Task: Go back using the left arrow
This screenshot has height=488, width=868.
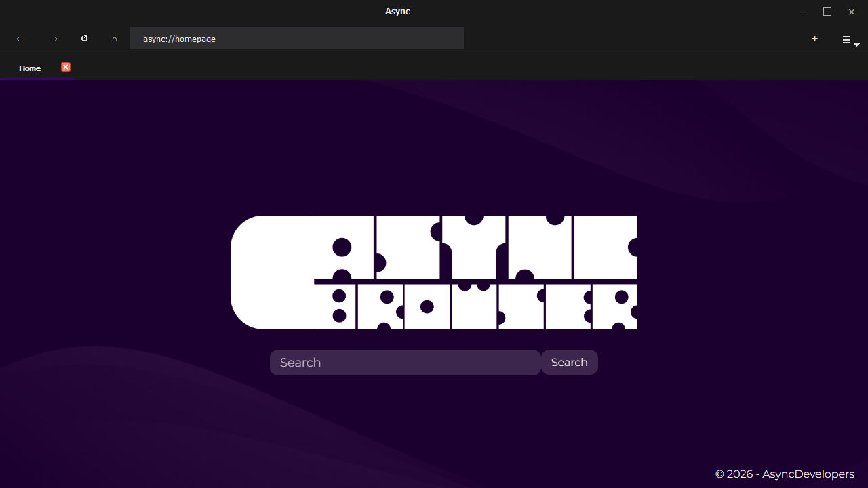Action: click(21, 39)
